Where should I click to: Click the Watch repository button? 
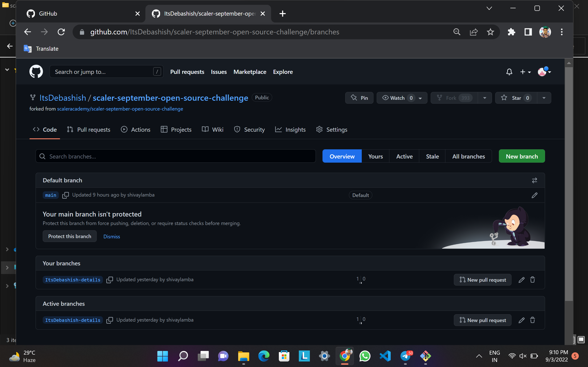click(x=397, y=98)
